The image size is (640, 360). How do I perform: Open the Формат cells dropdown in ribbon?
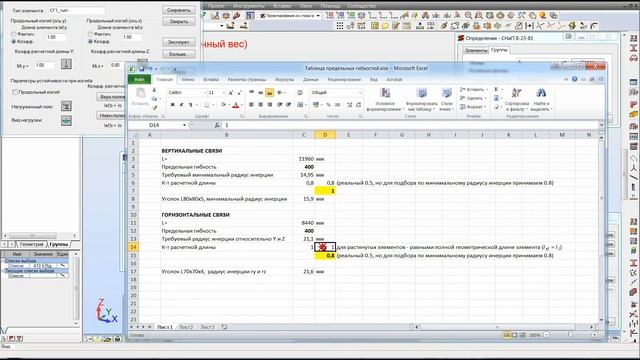click(473, 107)
